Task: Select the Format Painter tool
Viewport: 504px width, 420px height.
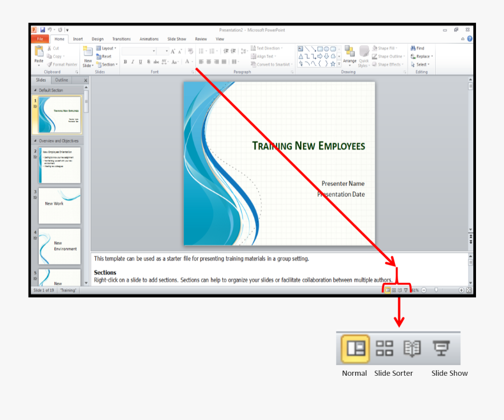Action: pos(62,64)
